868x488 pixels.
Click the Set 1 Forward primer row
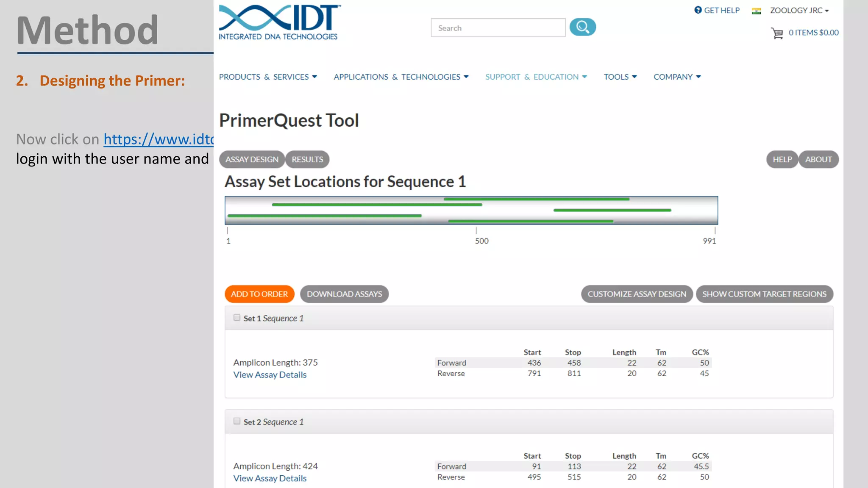pos(573,363)
